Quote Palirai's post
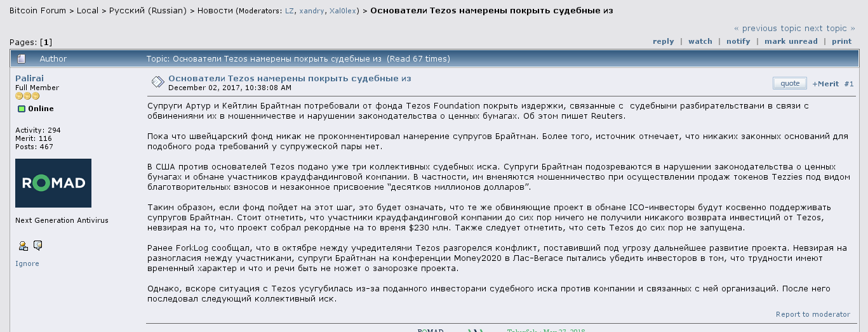Viewport: 868px width, 332px height. (790, 83)
